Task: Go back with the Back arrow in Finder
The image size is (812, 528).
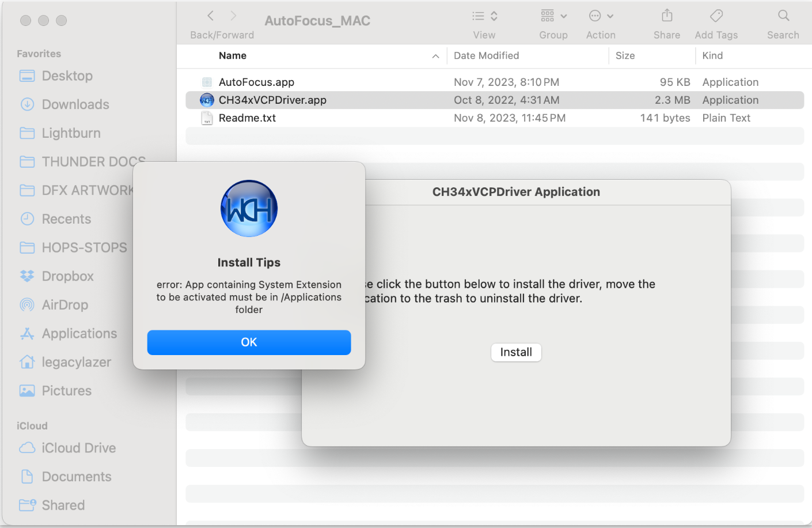Action: 211,16
